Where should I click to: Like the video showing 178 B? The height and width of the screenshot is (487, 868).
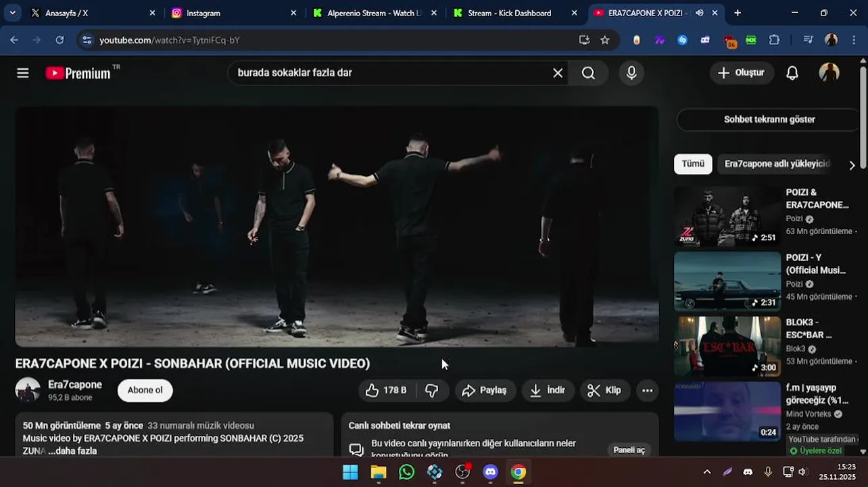[x=386, y=390]
